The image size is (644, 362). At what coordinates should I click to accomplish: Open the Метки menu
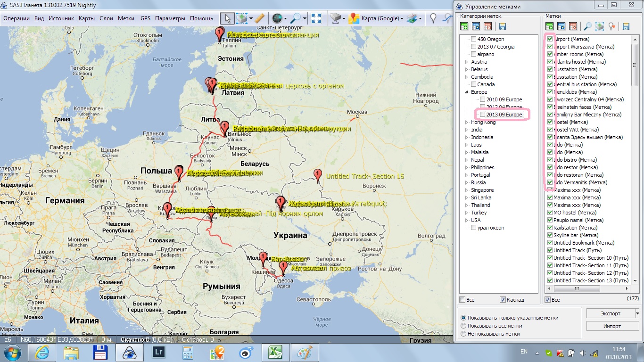[x=126, y=19]
